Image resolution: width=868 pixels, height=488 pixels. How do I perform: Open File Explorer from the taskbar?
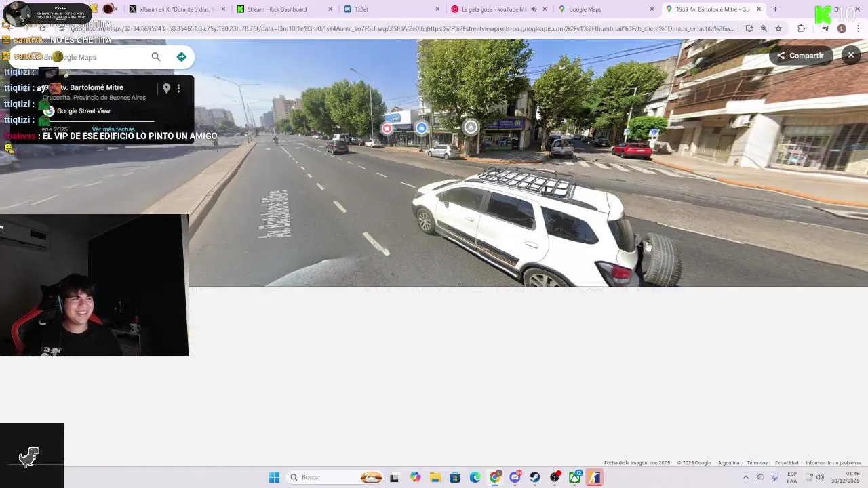click(435, 477)
